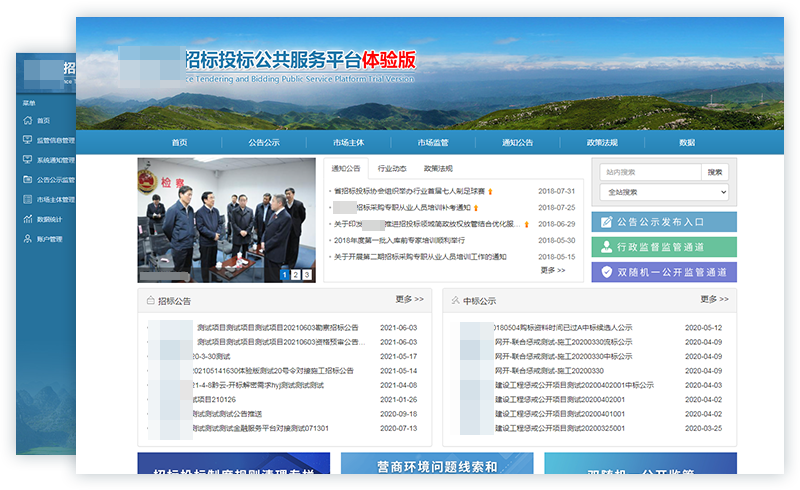Click the person icon on 行政监督监管通道
The height and width of the screenshot is (490, 800).
tap(607, 247)
